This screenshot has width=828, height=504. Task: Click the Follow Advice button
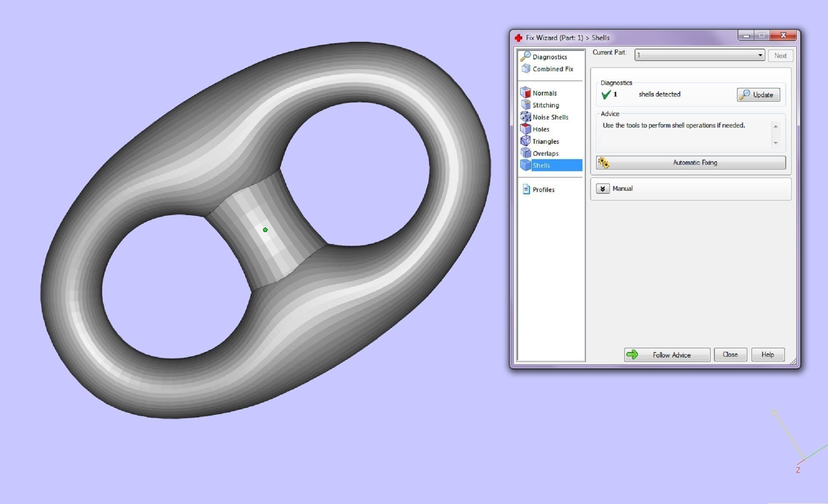pyautogui.click(x=667, y=355)
